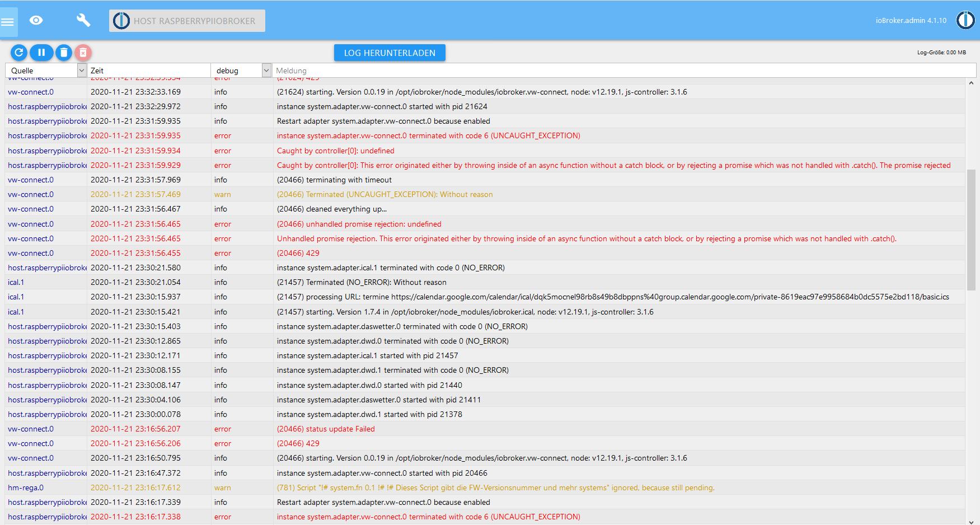The width and height of the screenshot is (980, 525).
Task: Click 'dwd.0 started with pid 21440' message
Action: click(x=369, y=385)
